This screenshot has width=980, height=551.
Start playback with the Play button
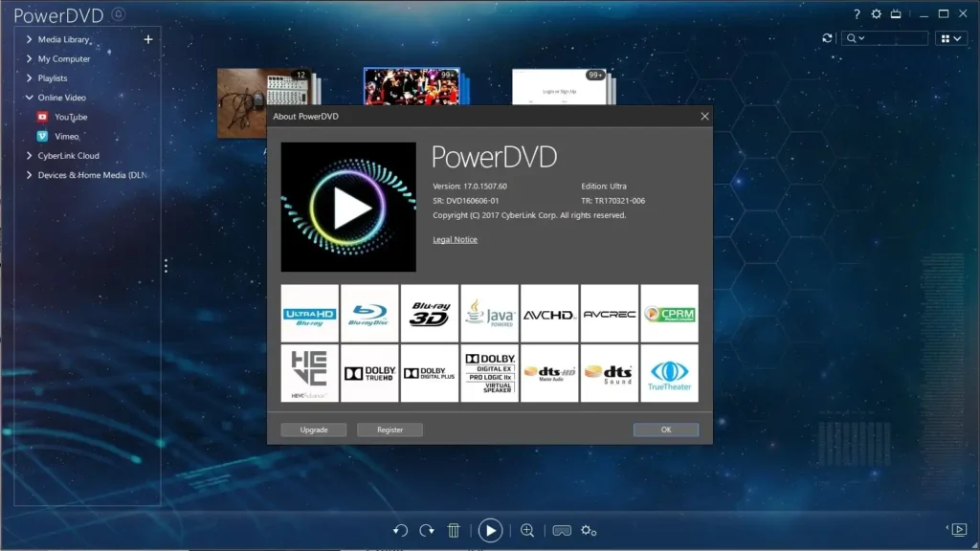tap(490, 530)
